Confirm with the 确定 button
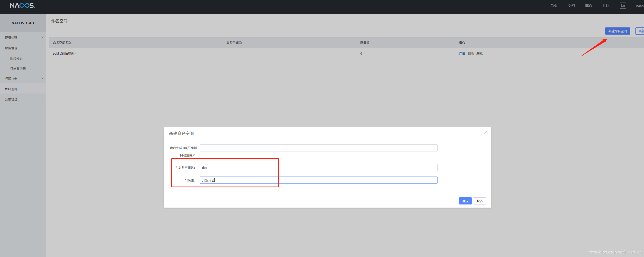This screenshot has height=257, width=644. (x=465, y=201)
